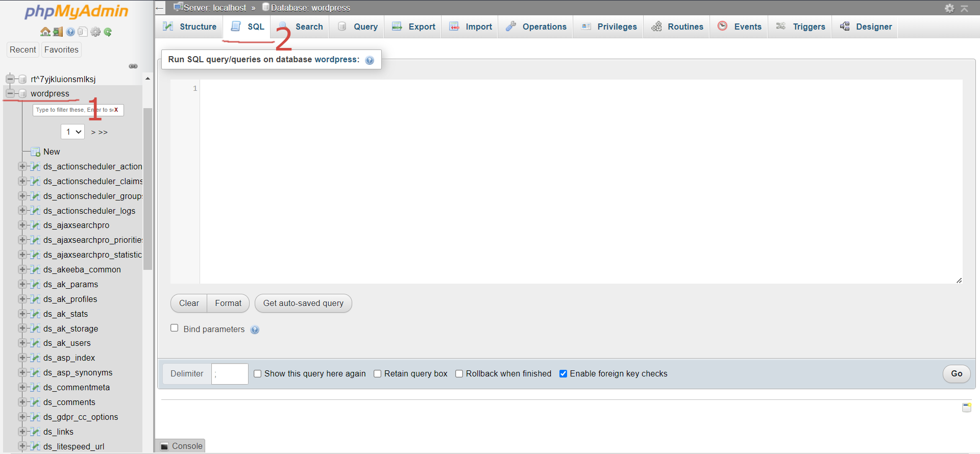Open the Triggers tab
980x454 pixels.
(x=801, y=27)
